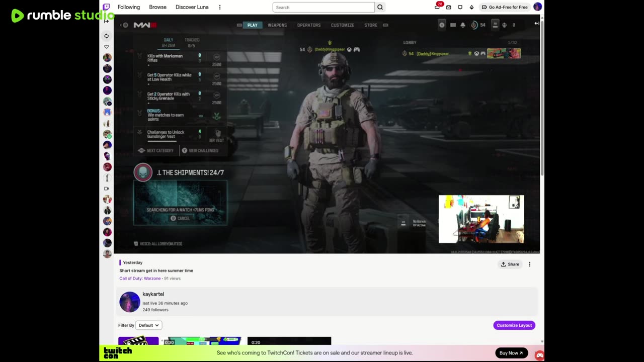
Task: Click Kills with Marksman Rifles challenge
Action: pos(180,58)
